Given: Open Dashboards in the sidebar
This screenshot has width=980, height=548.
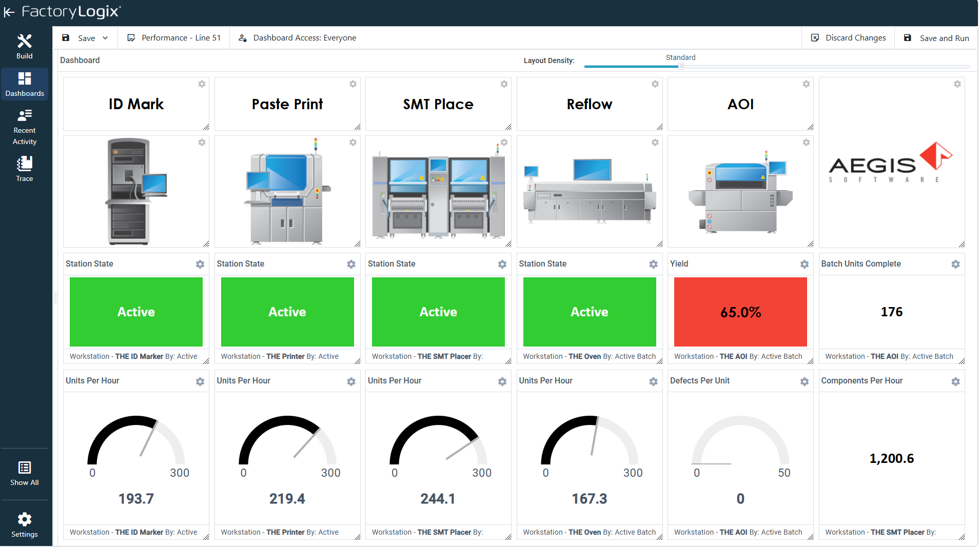Looking at the screenshot, I should 25,84.
